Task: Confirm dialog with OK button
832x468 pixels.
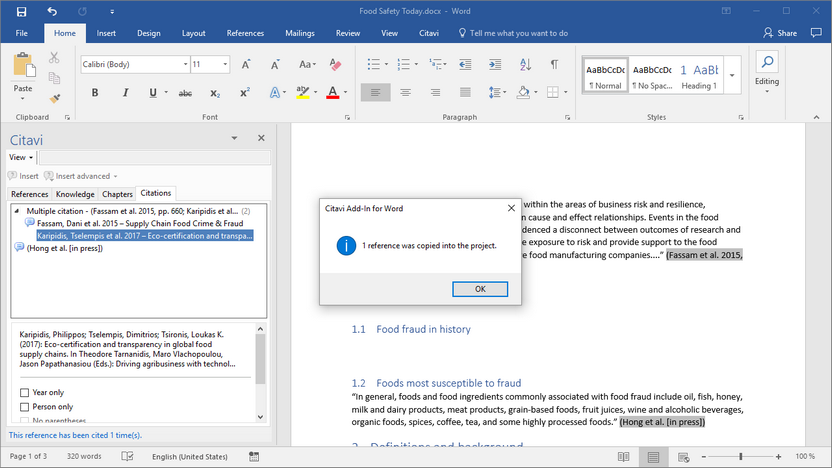Action: click(480, 289)
